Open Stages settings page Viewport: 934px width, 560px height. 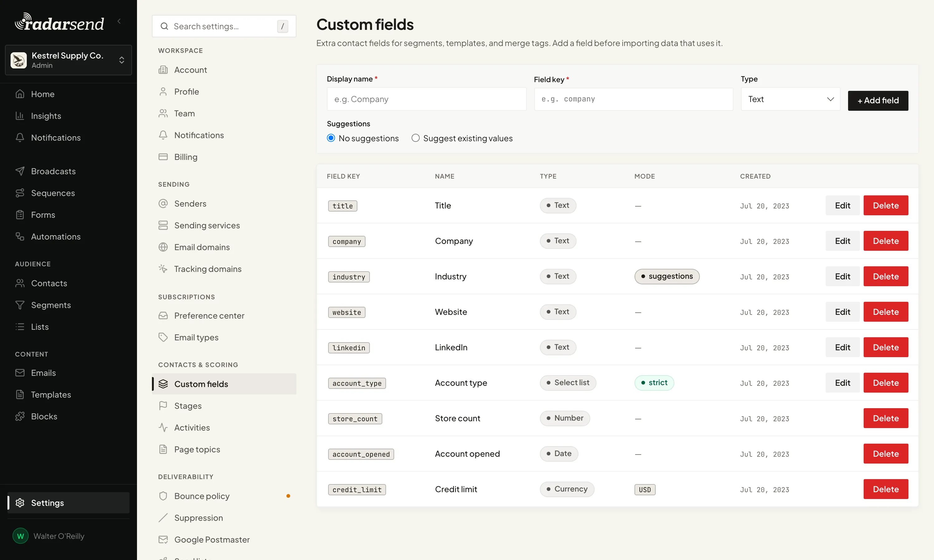tap(224, 406)
